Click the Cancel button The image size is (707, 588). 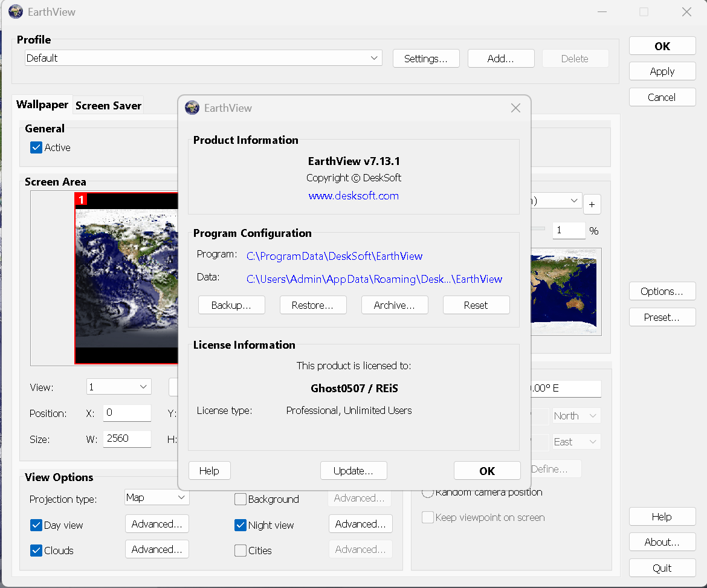[662, 97]
